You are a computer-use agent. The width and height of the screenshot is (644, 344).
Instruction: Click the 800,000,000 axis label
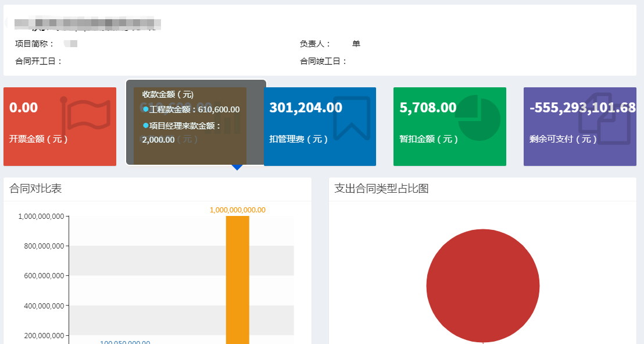(x=44, y=246)
